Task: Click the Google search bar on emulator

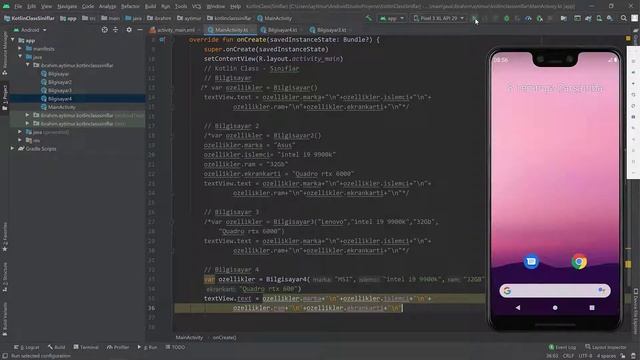Action: [555, 291]
